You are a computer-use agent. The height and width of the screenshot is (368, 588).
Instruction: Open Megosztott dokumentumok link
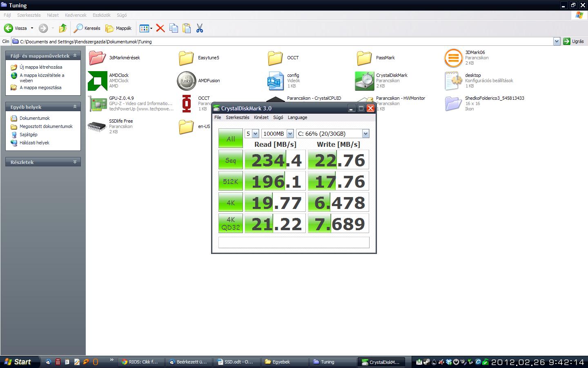coord(46,126)
